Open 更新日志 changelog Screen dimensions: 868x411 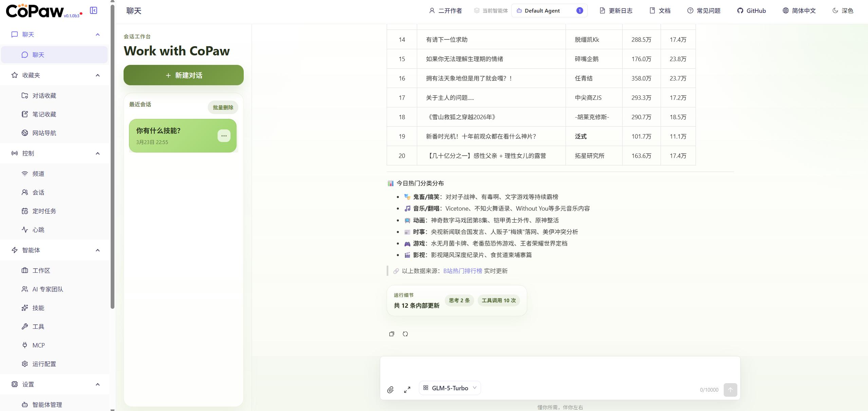615,11
